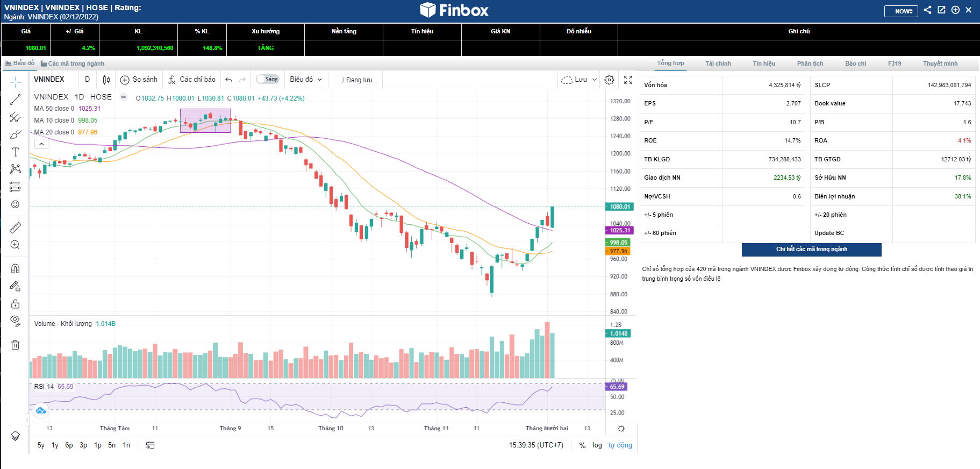
Task: Open the Lưu save dropdown arrow
Action: pyautogui.click(x=595, y=80)
